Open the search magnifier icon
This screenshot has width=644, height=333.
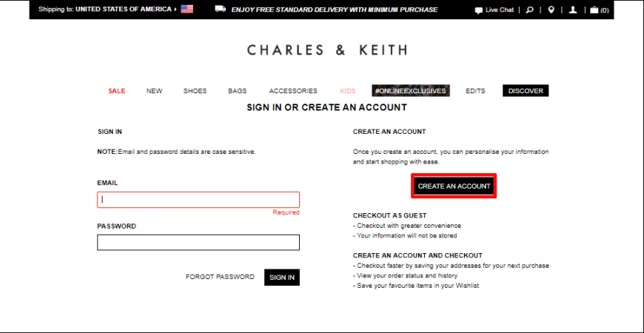pyautogui.click(x=530, y=10)
